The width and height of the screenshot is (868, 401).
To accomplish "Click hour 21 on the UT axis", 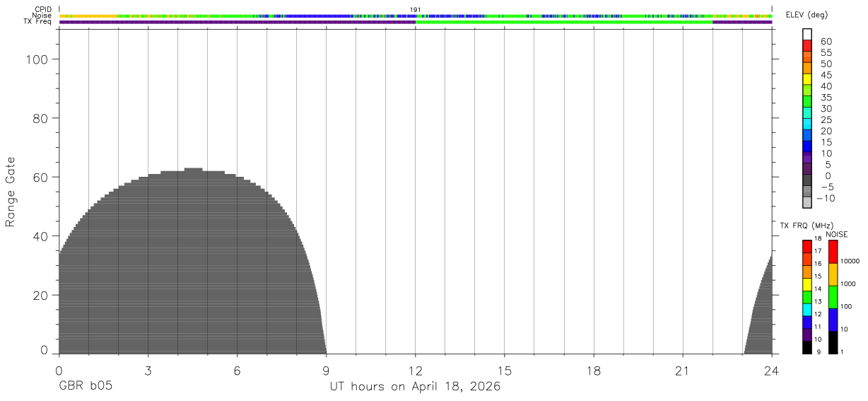I will (683, 371).
